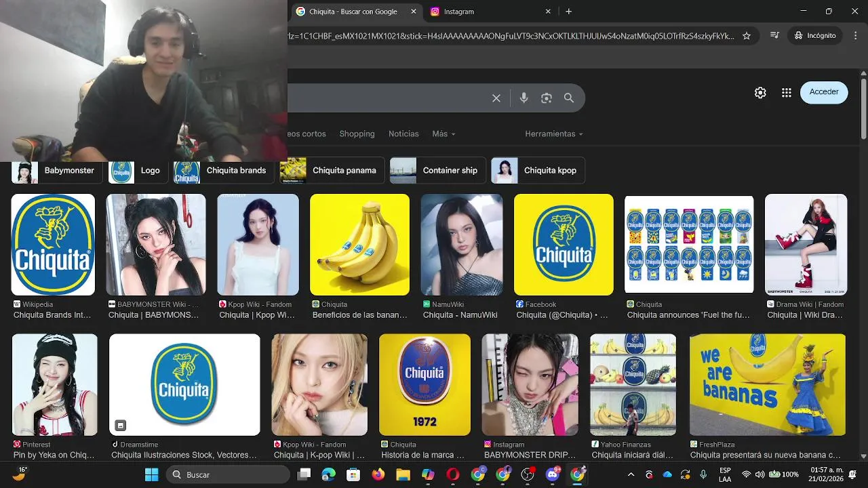Viewport: 868px width, 488px height.
Task: Launch Firefox from taskbar
Action: click(378, 474)
